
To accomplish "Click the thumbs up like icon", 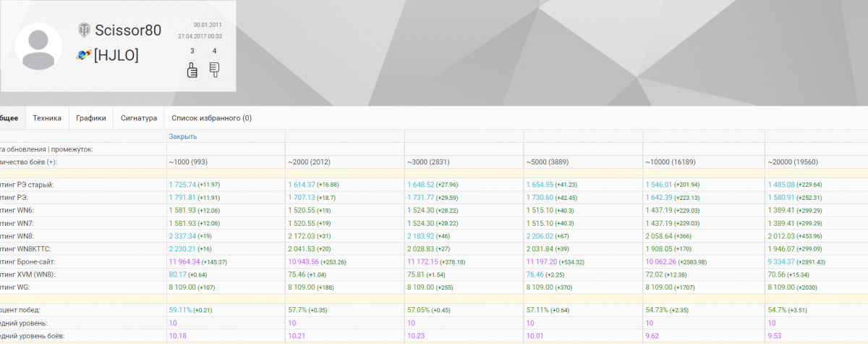I will 192,70.
